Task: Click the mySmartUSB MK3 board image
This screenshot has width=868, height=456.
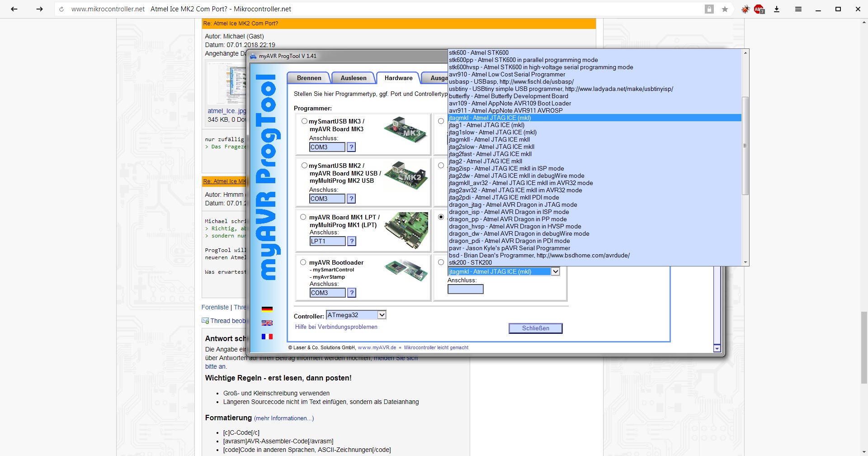Action: 406,129
